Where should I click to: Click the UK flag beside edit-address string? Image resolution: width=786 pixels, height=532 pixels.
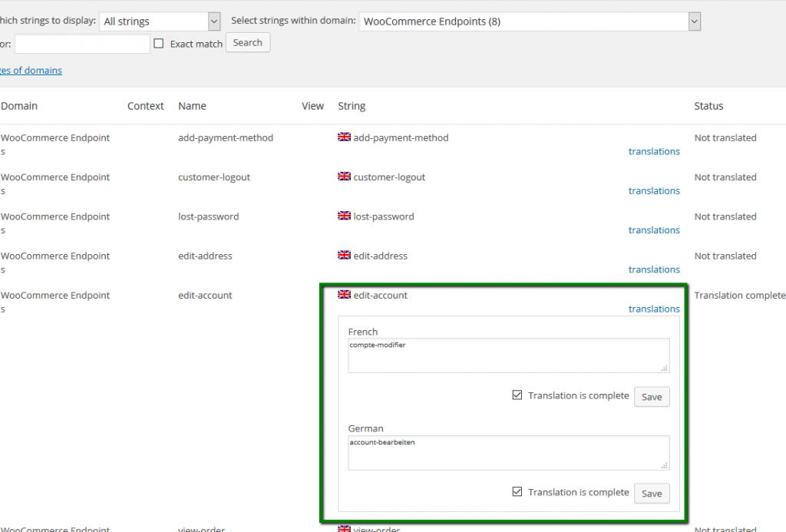point(344,255)
